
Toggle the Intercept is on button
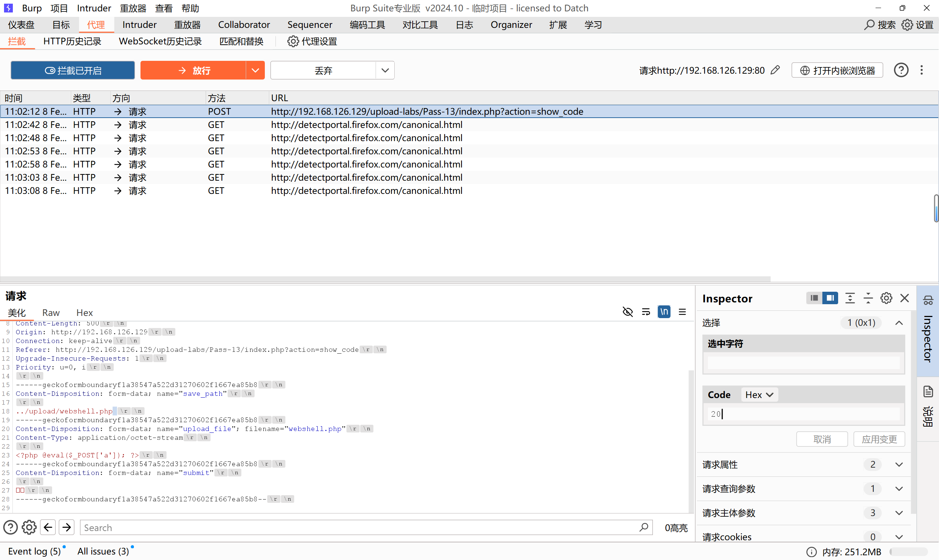(x=73, y=71)
